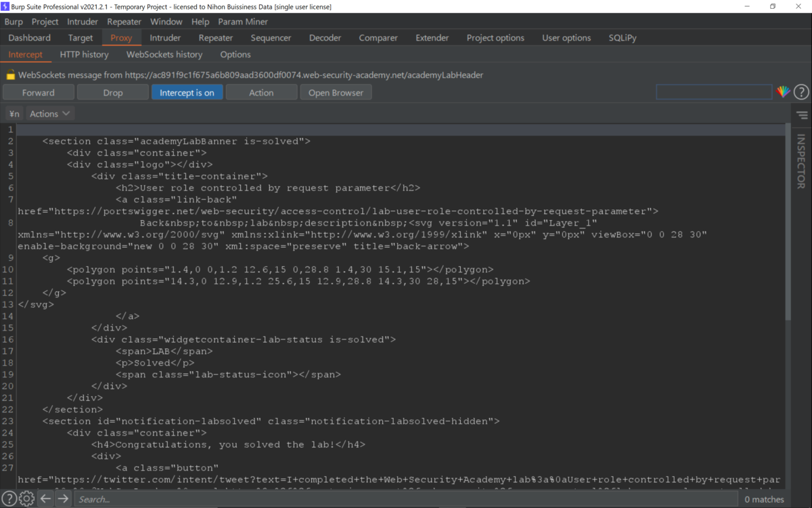Click the div class="logo" line
Viewport: 812px width, 508px height.
(x=139, y=164)
